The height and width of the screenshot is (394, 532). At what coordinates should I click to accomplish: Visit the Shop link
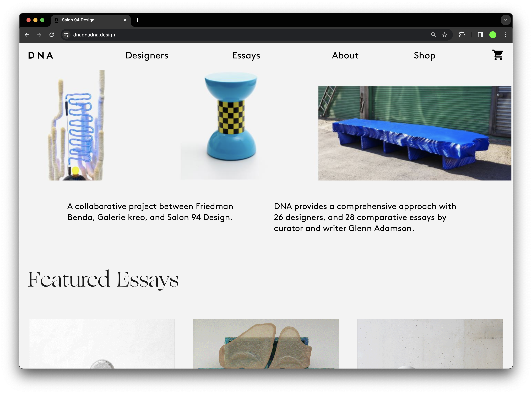point(424,55)
